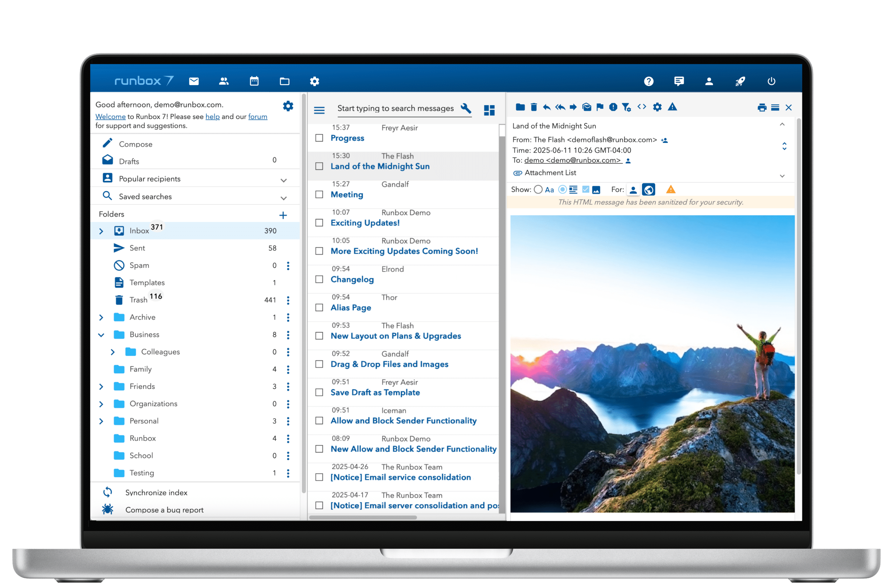Screen dimensions: 893x588
Task: Toggle the show images checkbox
Action: [x=585, y=189]
